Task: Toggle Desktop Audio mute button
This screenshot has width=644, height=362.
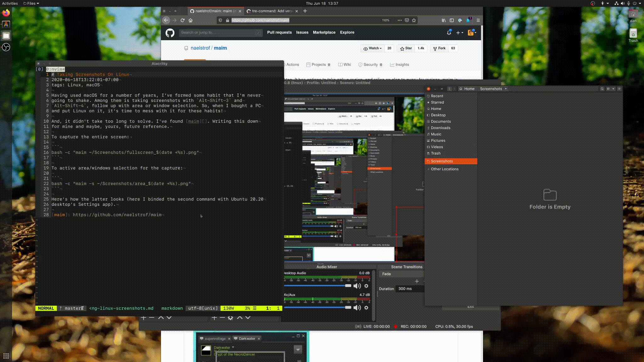Action: [x=357, y=286]
